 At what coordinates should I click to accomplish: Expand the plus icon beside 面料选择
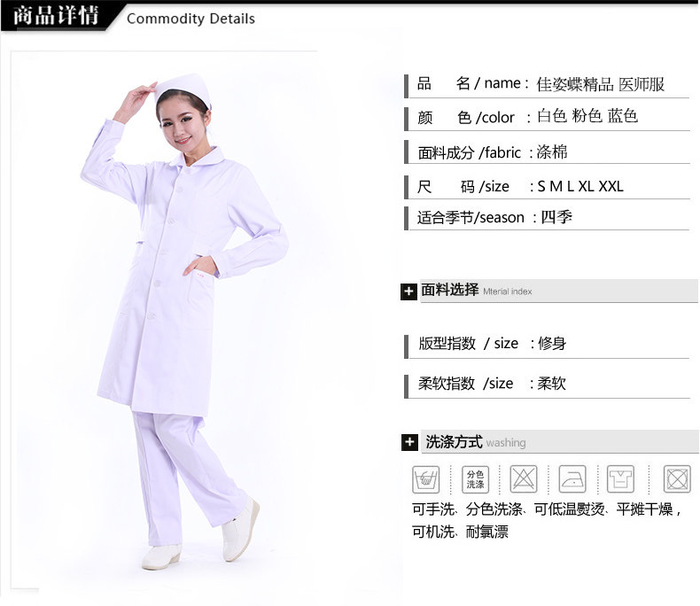408,291
